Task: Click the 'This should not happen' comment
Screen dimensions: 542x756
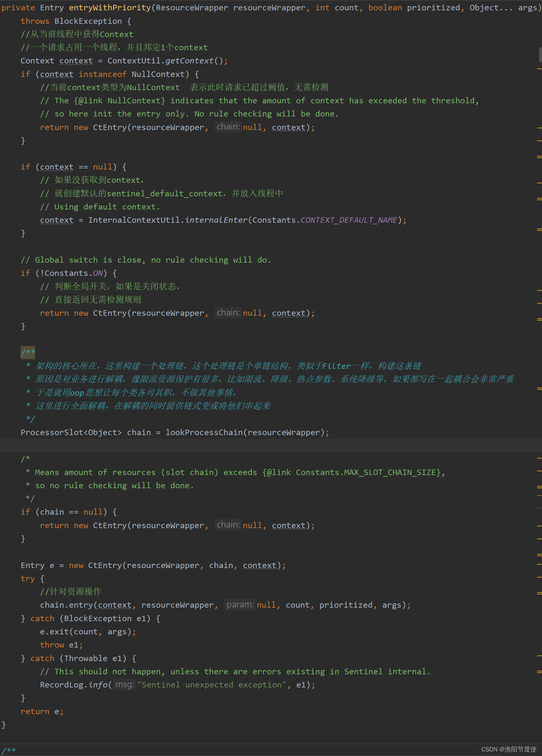Action: click(235, 671)
